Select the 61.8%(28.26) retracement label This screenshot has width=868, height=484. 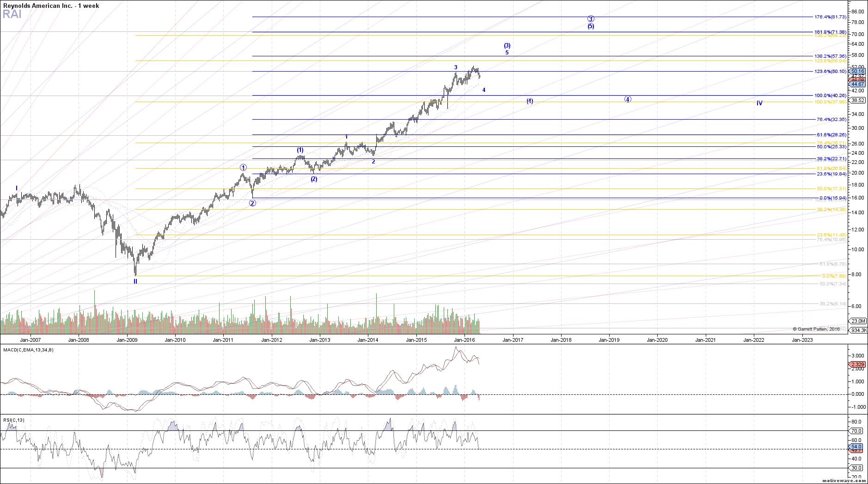click(831, 134)
